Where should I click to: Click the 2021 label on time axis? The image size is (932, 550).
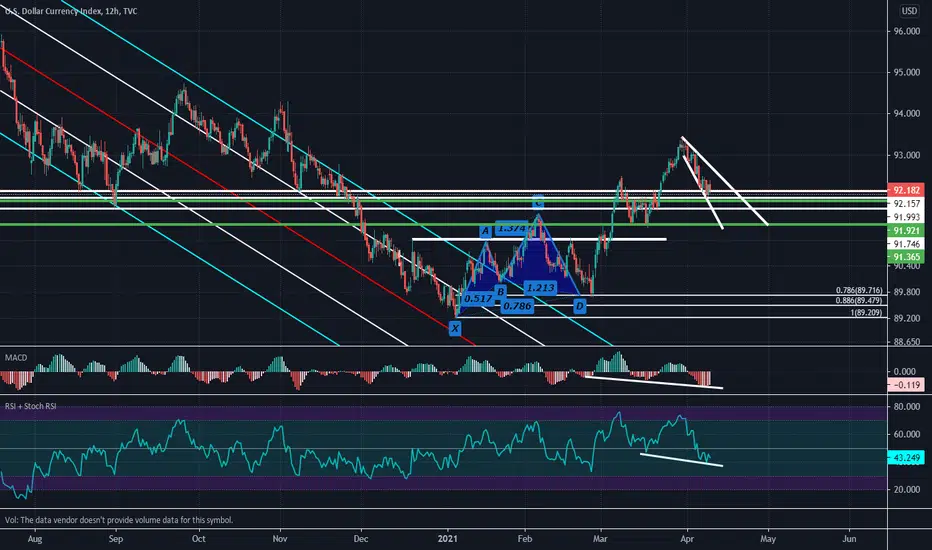click(448, 539)
